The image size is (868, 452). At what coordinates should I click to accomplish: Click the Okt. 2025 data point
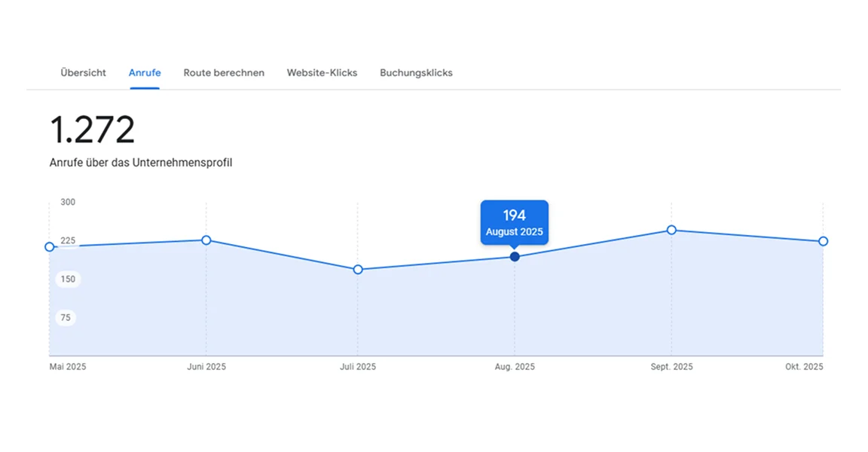pos(822,241)
